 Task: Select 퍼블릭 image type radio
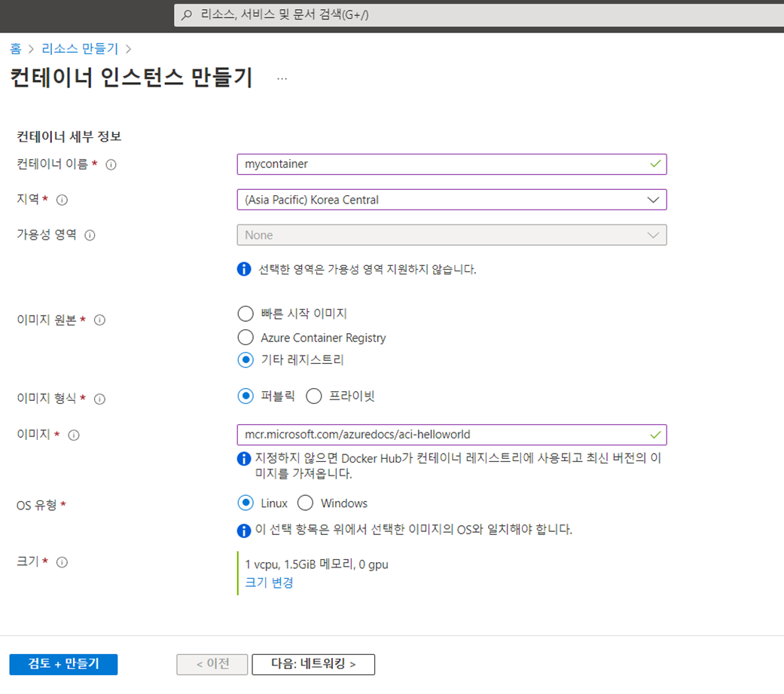pos(246,396)
